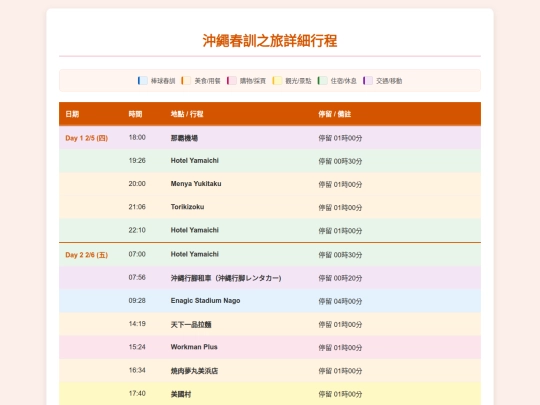Click the orange 美食/用餐 legend swatch

(186, 81)
